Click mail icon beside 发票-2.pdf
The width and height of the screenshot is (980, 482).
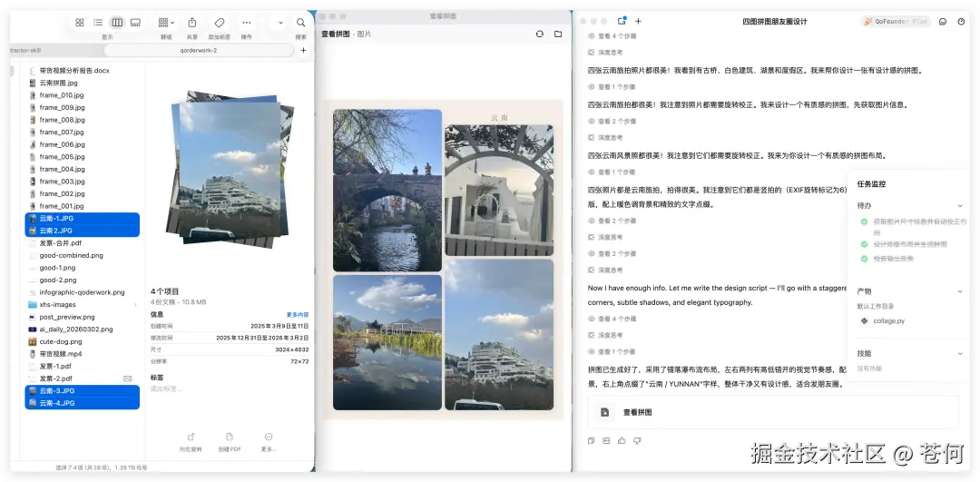click(x=128, y=379)
